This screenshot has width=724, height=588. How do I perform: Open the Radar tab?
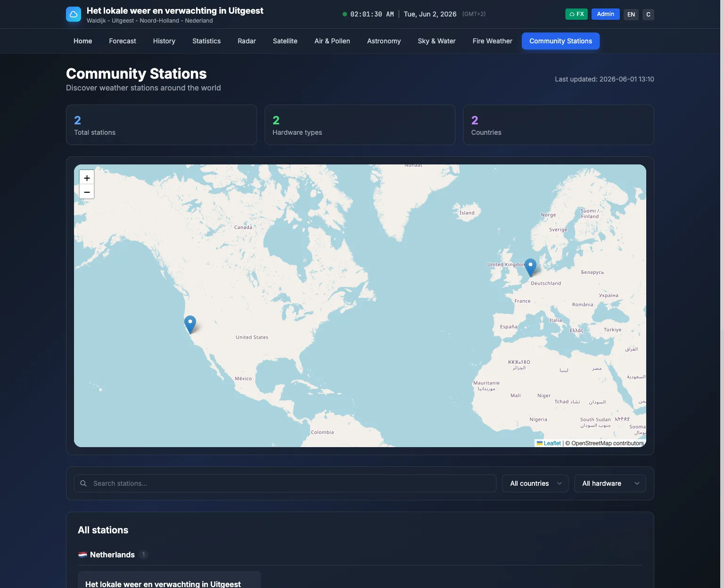click(247, 41)
